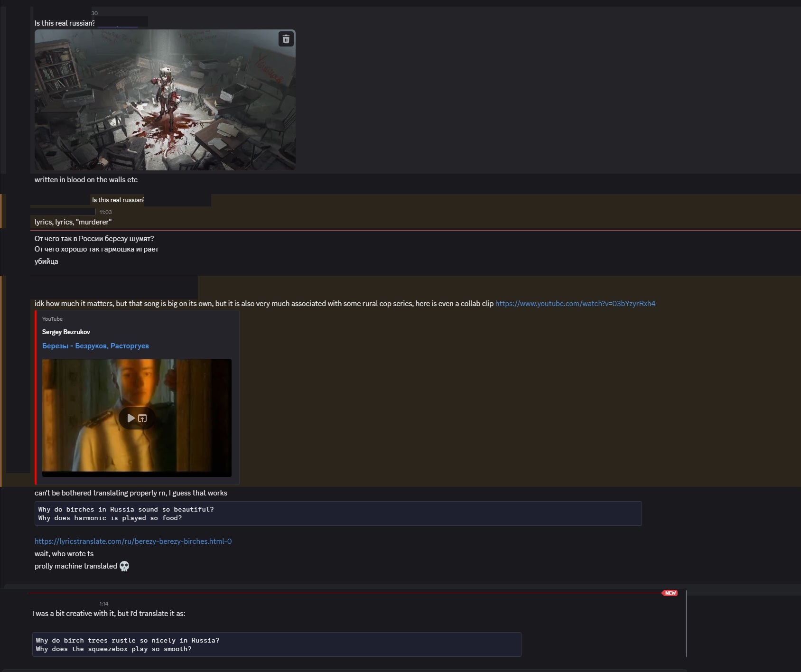Click the word 'убийца'
The image size is (801, 672).
[46, 261]
